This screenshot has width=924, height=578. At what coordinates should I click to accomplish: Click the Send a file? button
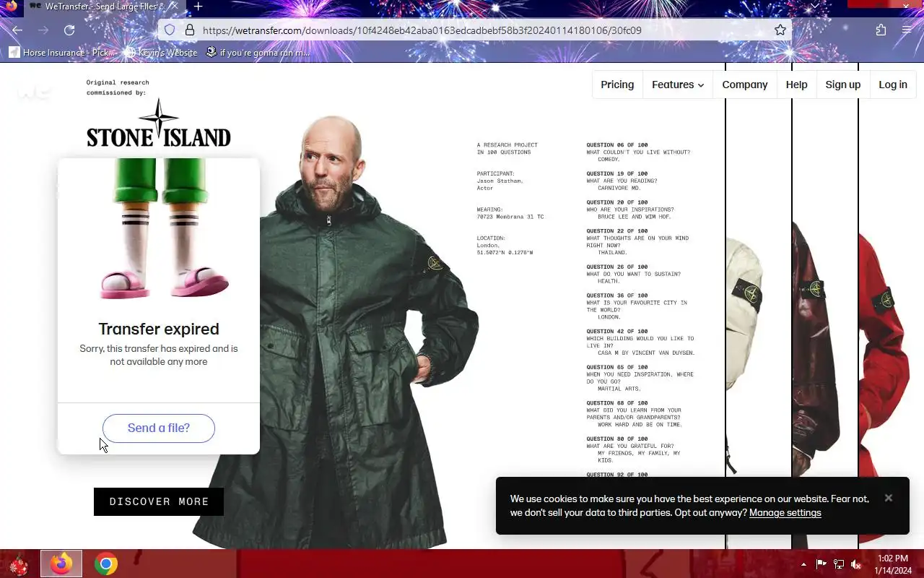pyautogui.click(x=159, y=428)
